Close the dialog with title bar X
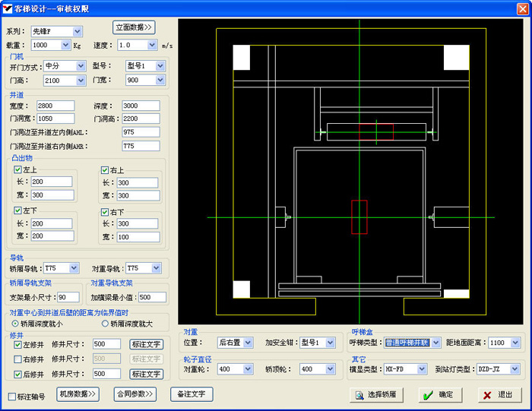This screenshot has width=532, height=411. (521, 8)
